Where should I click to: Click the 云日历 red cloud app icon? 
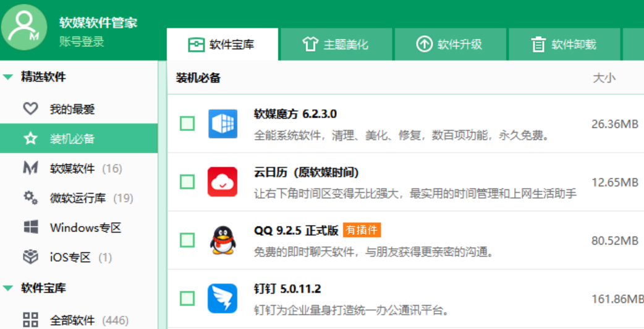pos(222,181)
